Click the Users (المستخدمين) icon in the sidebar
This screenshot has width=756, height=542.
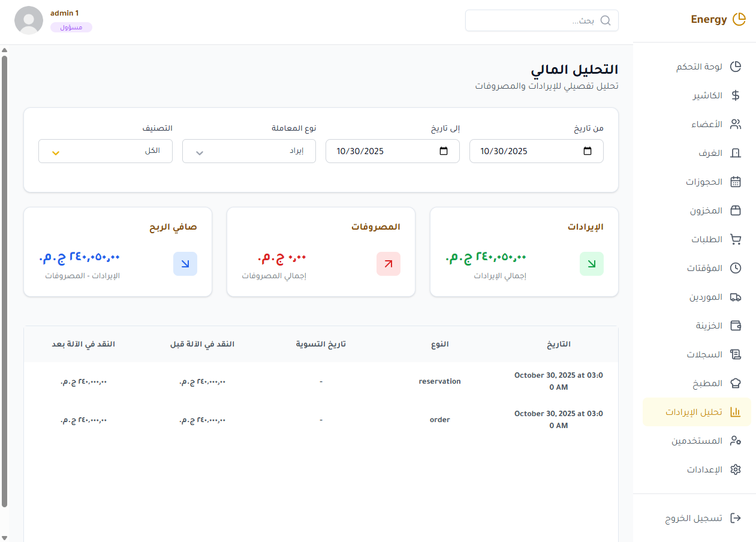[736, 440]
